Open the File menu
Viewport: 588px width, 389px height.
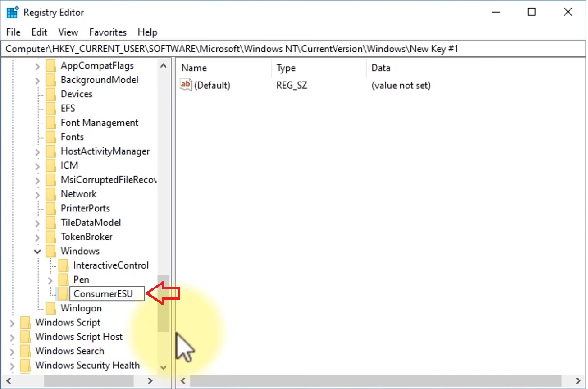click(14, 32)
